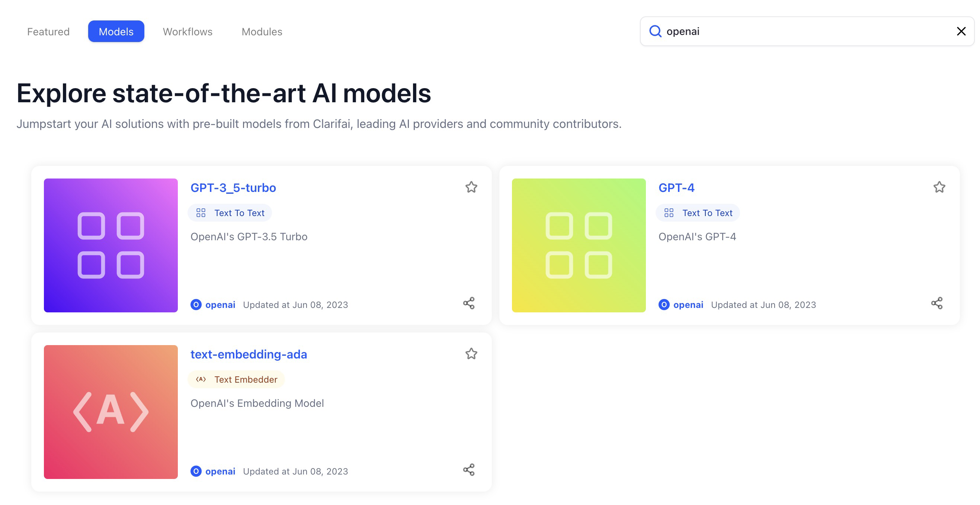Star the text-embedding-ada model
This screenshot has width=980, height=505.
(x=471, y=354)
